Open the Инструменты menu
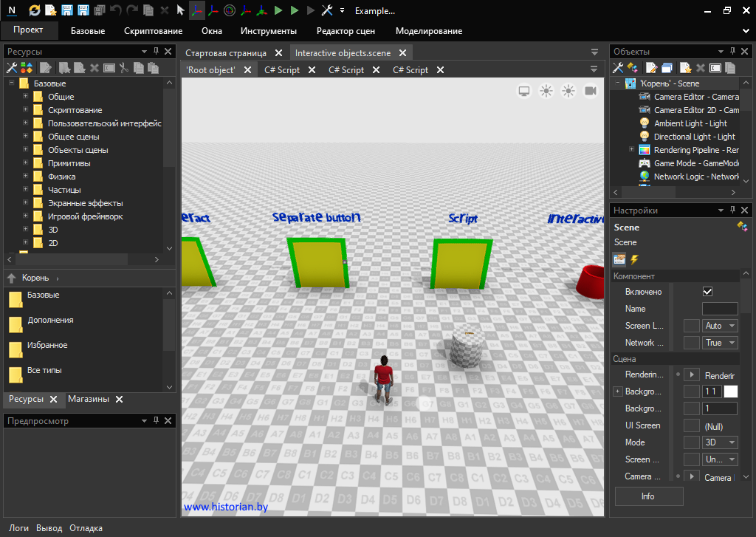Image resolution: width=756 pixels, height=537 pixels. point(268,31)
